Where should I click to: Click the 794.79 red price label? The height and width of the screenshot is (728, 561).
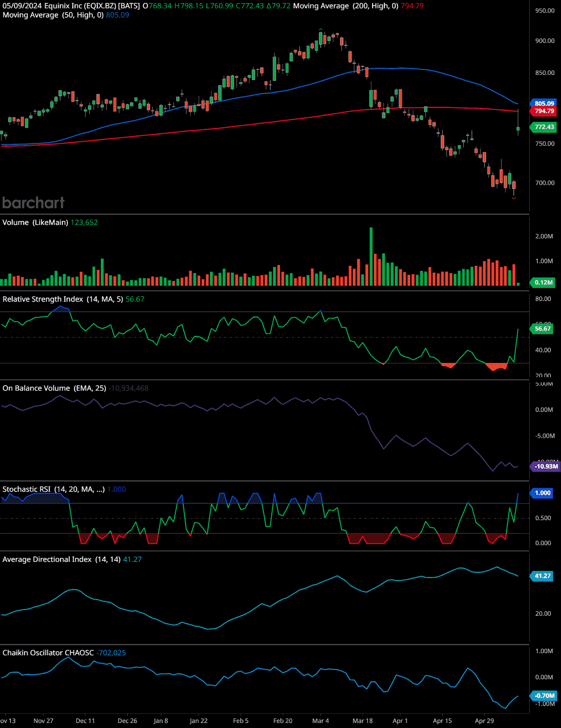click(x=543, y=111)
